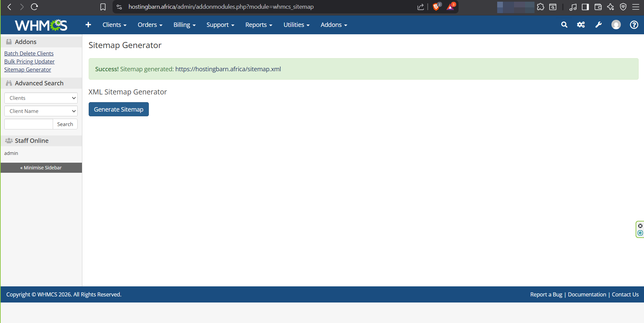Open the Reports menu
This screenshot has width=644, height=323.
tap(258, 25)
